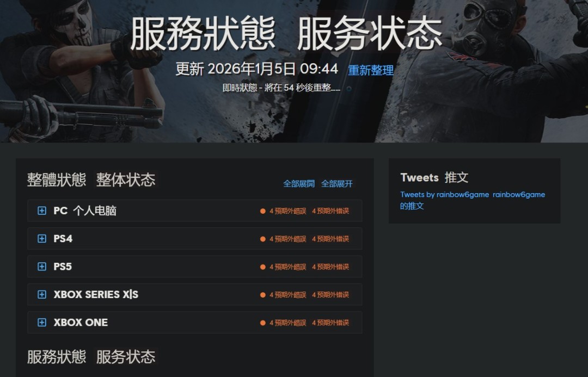588x377 pixels.
Task: Expand XBOX SERIES X|S plus icon
Action: coord(42,294)
